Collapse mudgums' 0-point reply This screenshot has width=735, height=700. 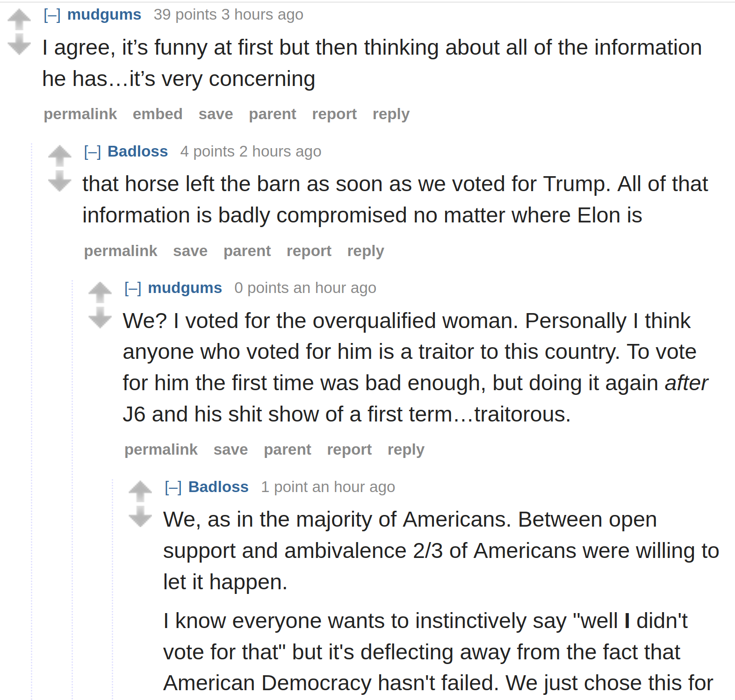coord(133,288)
